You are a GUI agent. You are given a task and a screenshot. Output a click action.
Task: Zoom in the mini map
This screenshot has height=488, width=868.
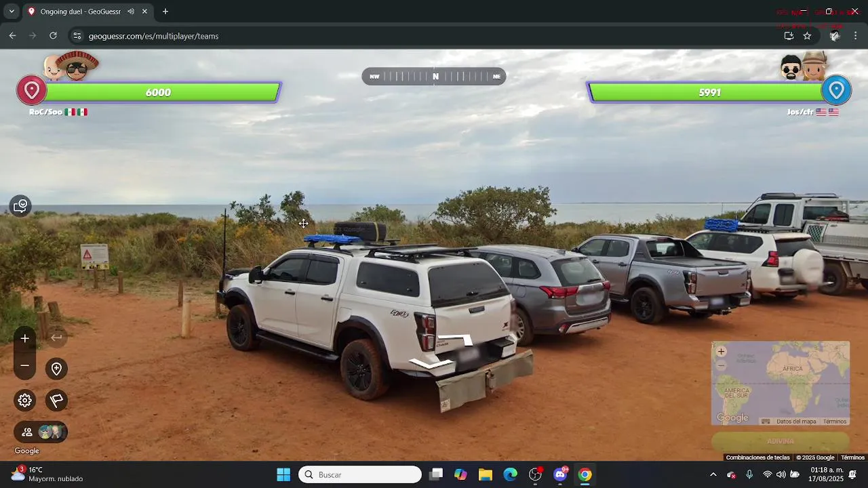722,351
